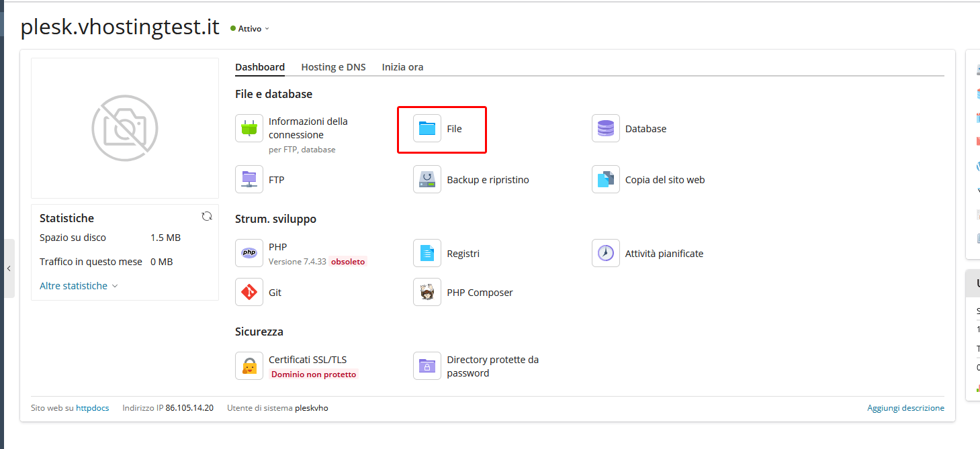Open the Registri logs icon

[427, 253]
